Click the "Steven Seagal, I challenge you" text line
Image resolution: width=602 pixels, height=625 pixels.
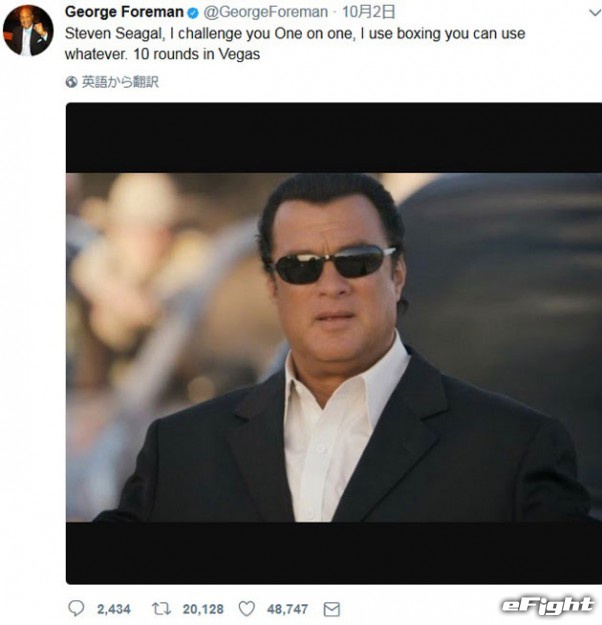pos(160,34)
